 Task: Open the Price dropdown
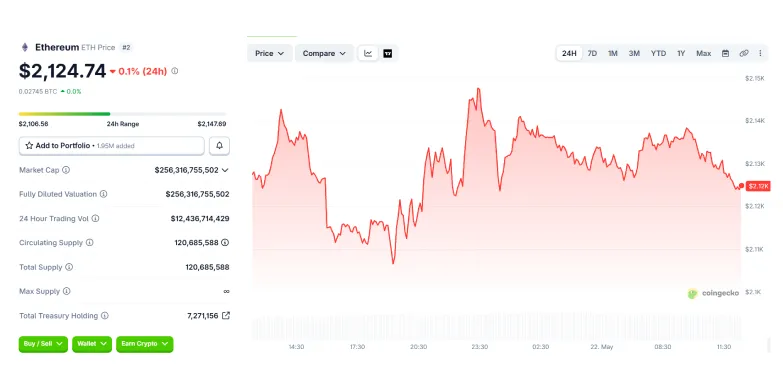click(270, 53)
